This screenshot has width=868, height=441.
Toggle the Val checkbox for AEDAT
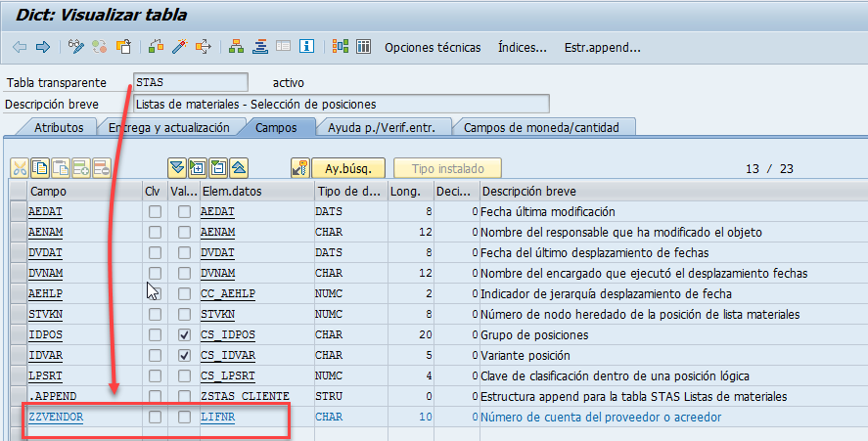click(184, 212)
